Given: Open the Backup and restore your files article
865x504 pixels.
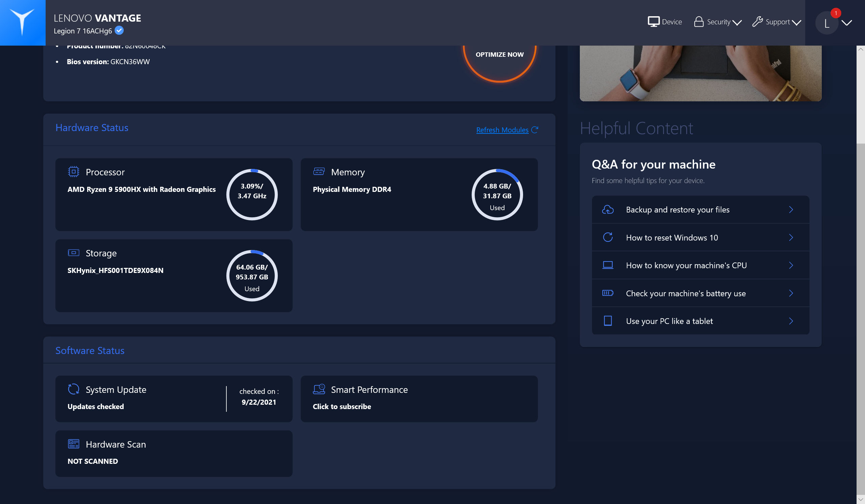Looking at the screenshot, I should pyautogui.click(x=700, y=210).
